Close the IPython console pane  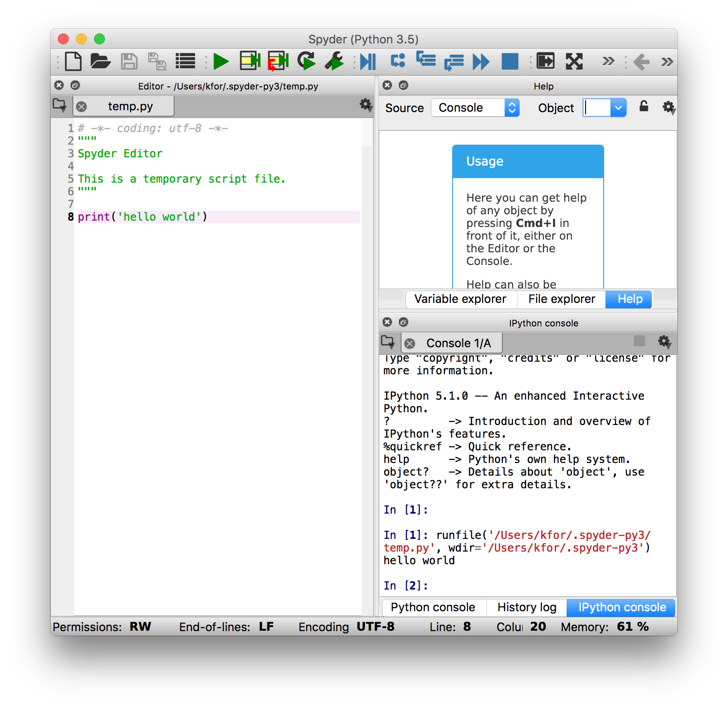coord(387,322)
